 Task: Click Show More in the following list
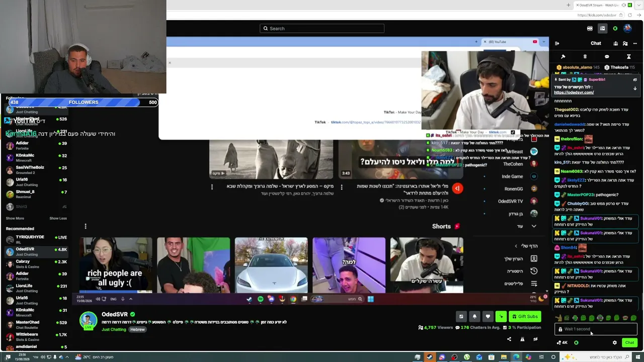[15, 218]
